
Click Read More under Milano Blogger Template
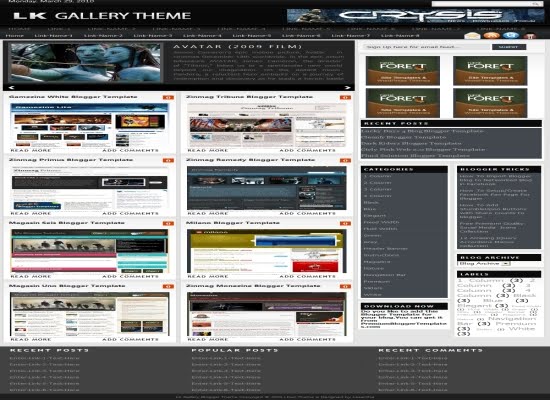coord(208,276)
